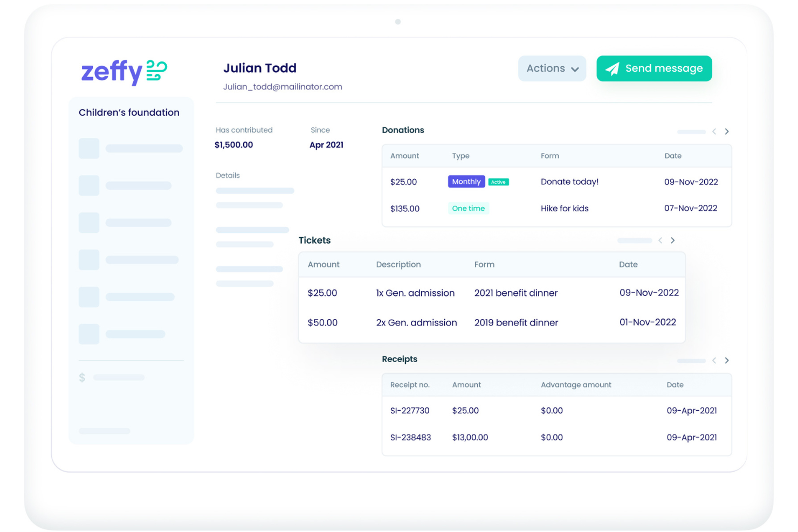Click the Donations pagination progress bar
This screenshot has height=532, width=798.
click(x=691, y=131)
